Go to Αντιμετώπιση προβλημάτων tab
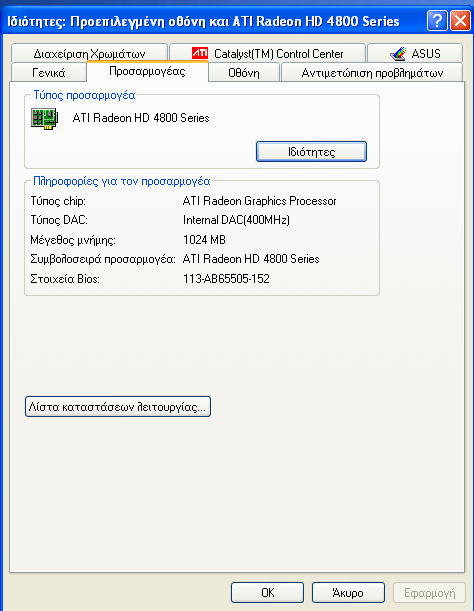The image size is (474, 611). (x=372, y=72)
